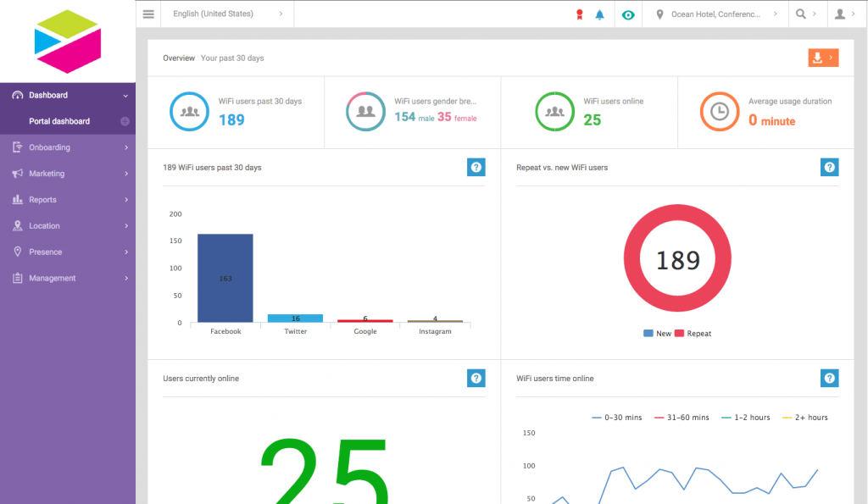The image size is (868, 504).
Task: Click the Management clipboard icon
Action: pos(18,278)
